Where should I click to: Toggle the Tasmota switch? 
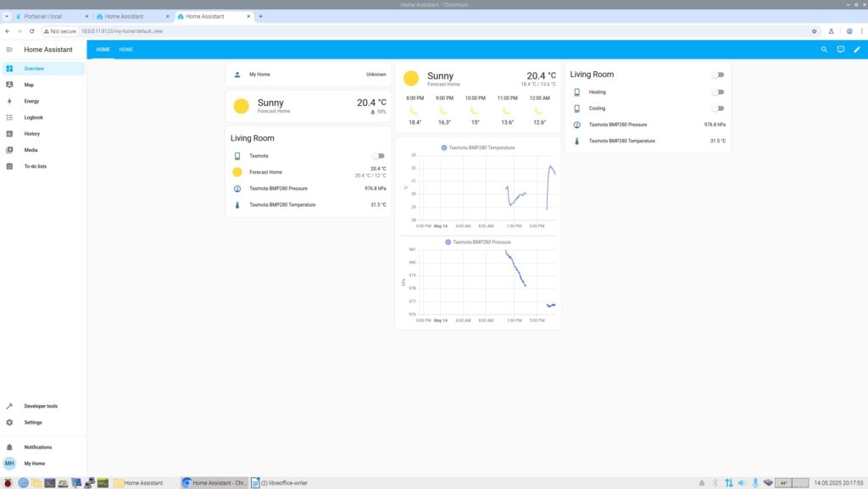pos(379,156)
